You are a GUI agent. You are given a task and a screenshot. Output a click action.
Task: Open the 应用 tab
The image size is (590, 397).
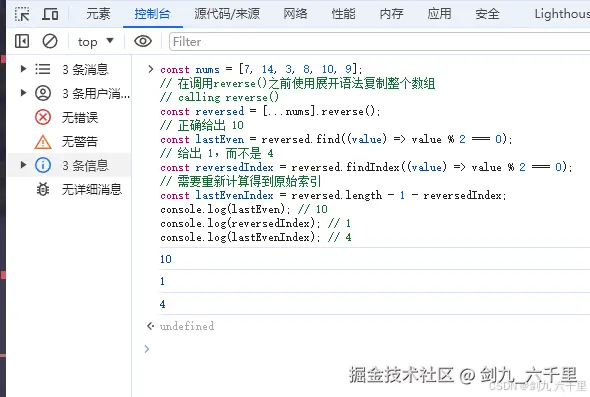tap(439, 14)
